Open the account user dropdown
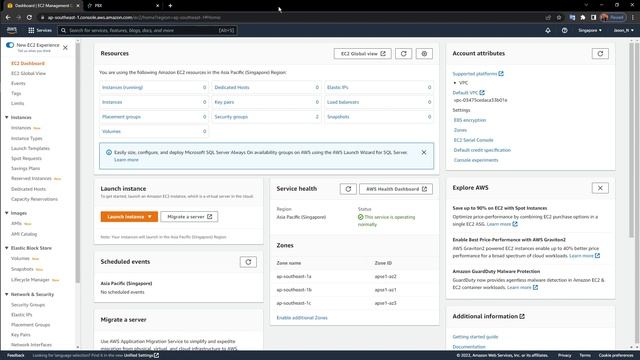Screen dimensions: 640x360 point(624,30)
